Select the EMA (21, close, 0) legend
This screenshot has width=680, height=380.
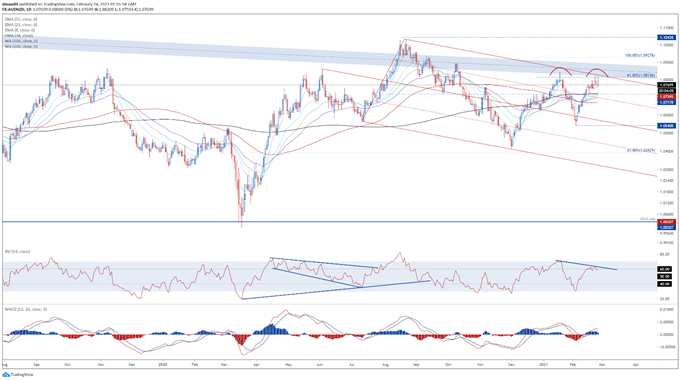(x=21, y=25)
